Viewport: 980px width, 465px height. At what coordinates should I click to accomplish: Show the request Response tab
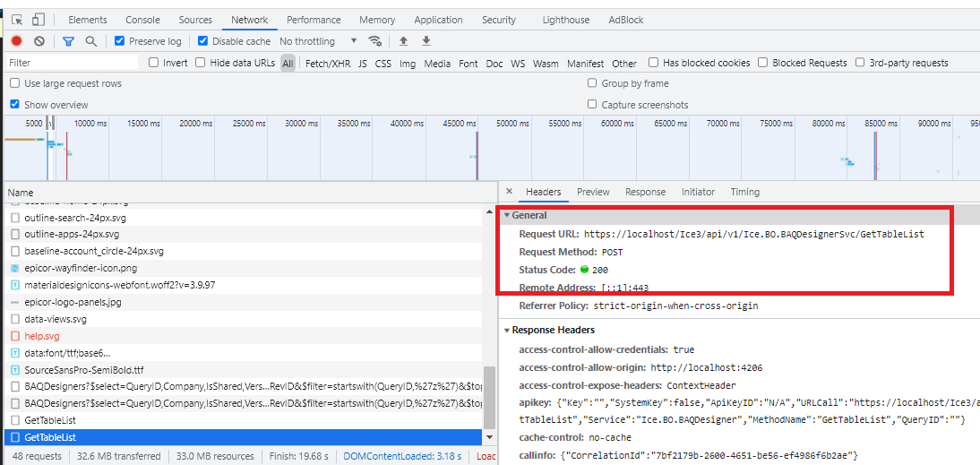pyautogui.click(x=645, y=192)
